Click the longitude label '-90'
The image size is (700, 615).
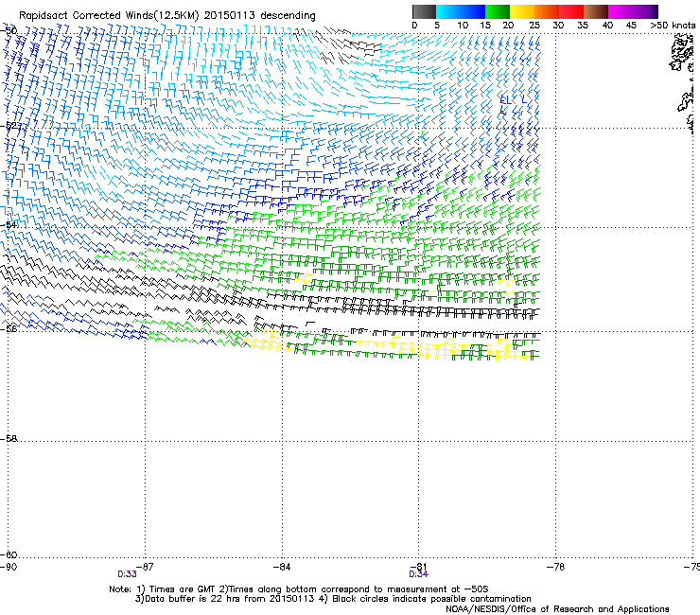click(9, 567)
